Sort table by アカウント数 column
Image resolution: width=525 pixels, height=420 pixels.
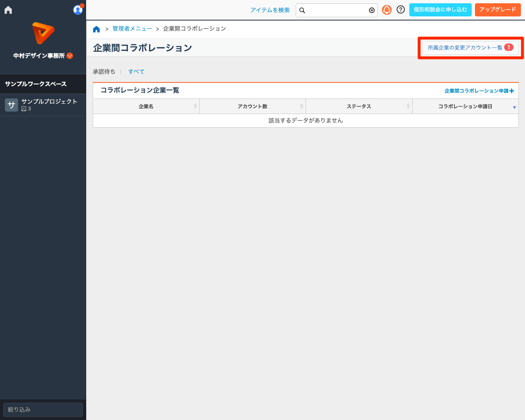click(253, 106)
